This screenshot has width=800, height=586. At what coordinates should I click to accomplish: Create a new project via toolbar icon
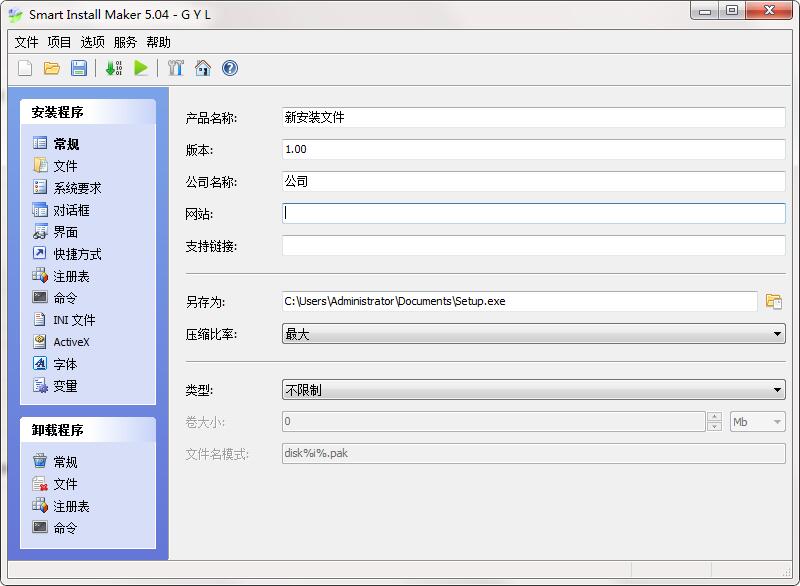(x=25, y=68)
